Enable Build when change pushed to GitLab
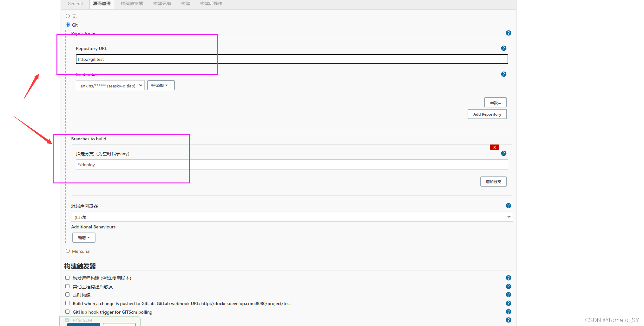 point(67,303)
